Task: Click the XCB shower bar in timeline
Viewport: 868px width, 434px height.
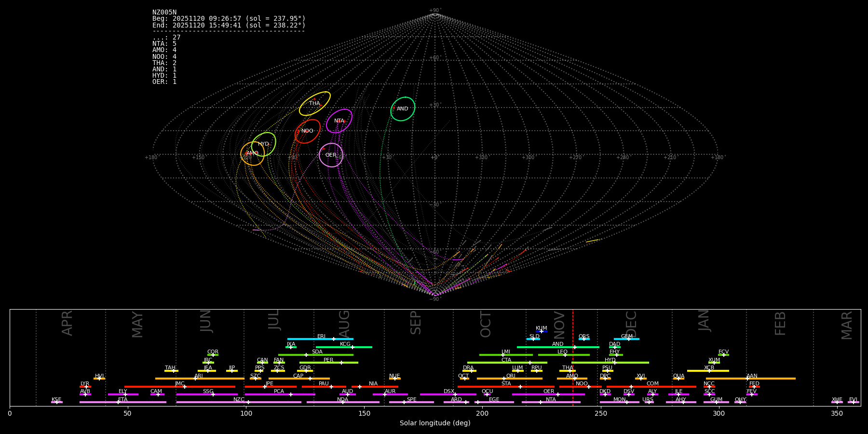Action: coord(708,371)
